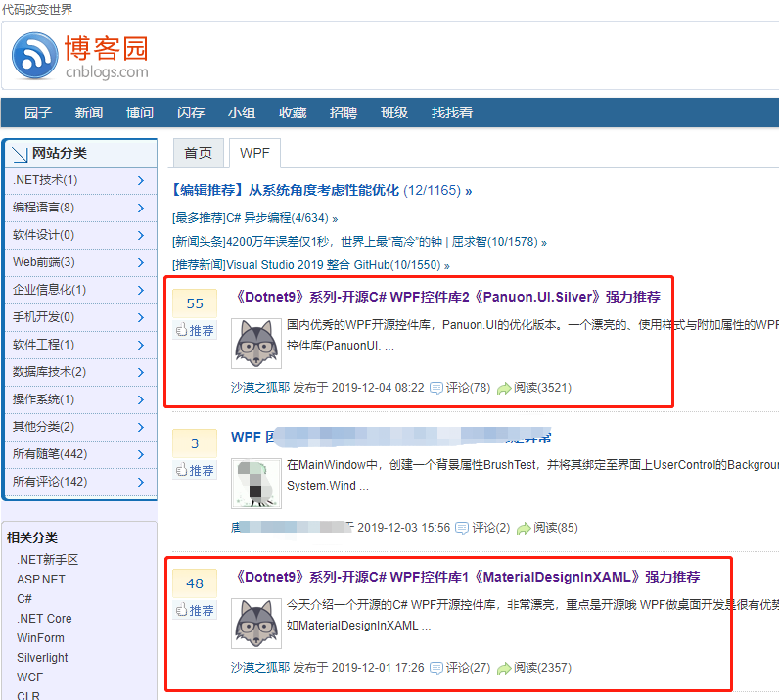The image size is (779, 700).
Task: Open 阅读(3521) read count link
Action: pyautogui.click(x=534, y=388)
